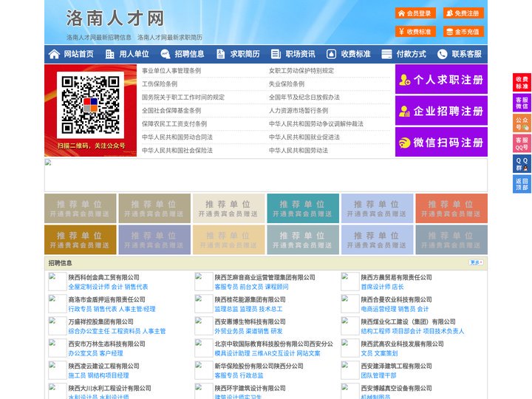Screen dimensions: 532x399
Task: Open the 失业保险条例 link
Action: [287, 83]
